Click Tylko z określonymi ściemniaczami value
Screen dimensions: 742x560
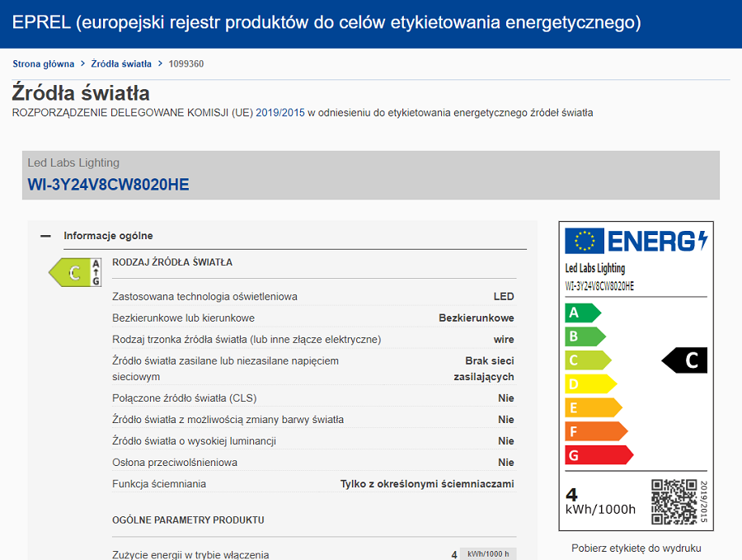(427, 484)
